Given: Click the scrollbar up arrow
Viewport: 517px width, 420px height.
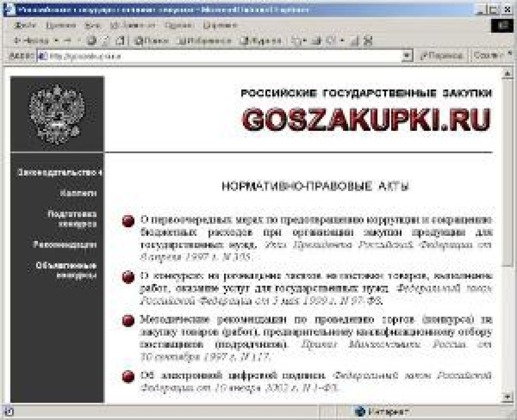Looking at the screenshot, I should pos(508,73).
